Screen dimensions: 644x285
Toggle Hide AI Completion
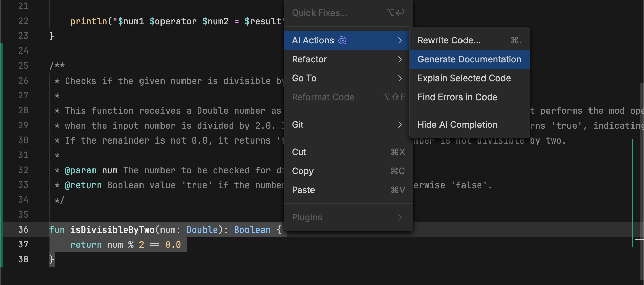[457, 125]
